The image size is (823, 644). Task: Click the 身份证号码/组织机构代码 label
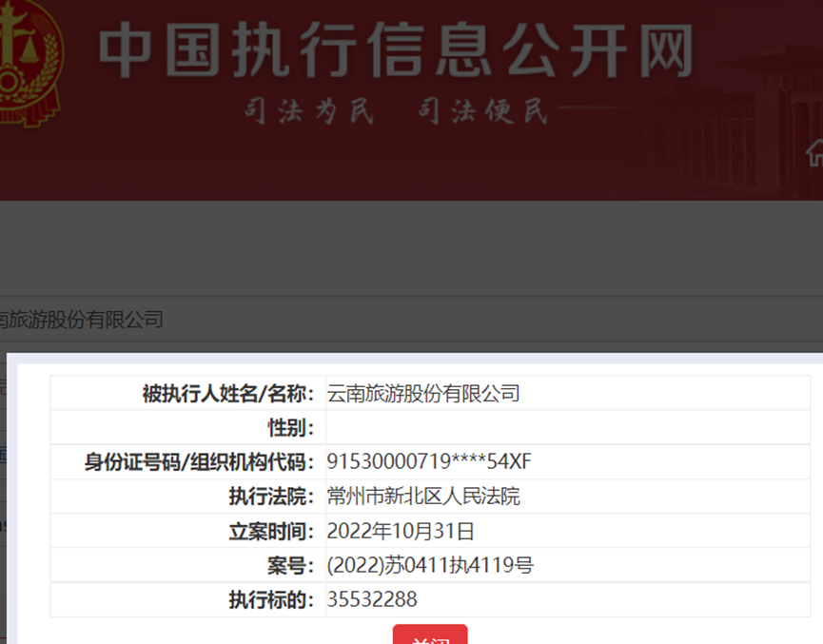click(200, 462)
